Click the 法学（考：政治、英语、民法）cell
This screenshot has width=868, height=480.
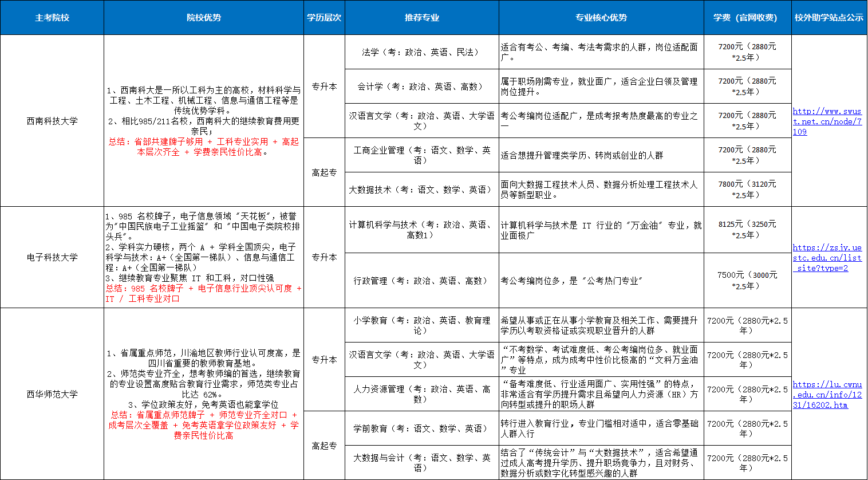422,52
